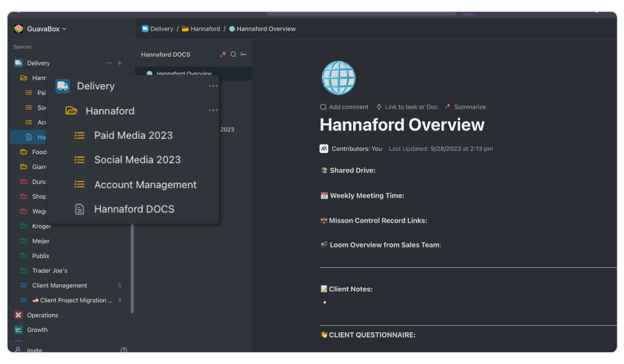Image resolution: width=624 pixels, height=364 pixels.
Task: Collapse the Hannaford DOCS sidebar panel
Action: pyautogui.click(x=244, y=55)
